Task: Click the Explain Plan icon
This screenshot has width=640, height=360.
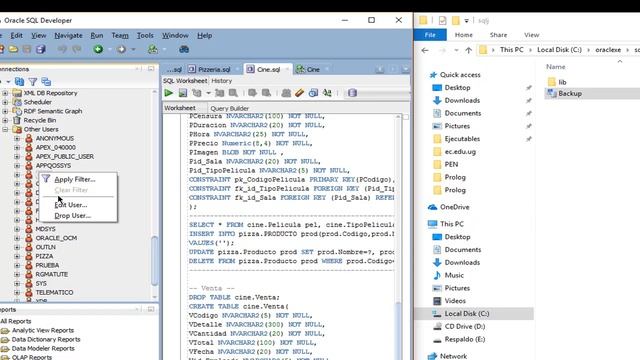Action: [x=197, y=93]
